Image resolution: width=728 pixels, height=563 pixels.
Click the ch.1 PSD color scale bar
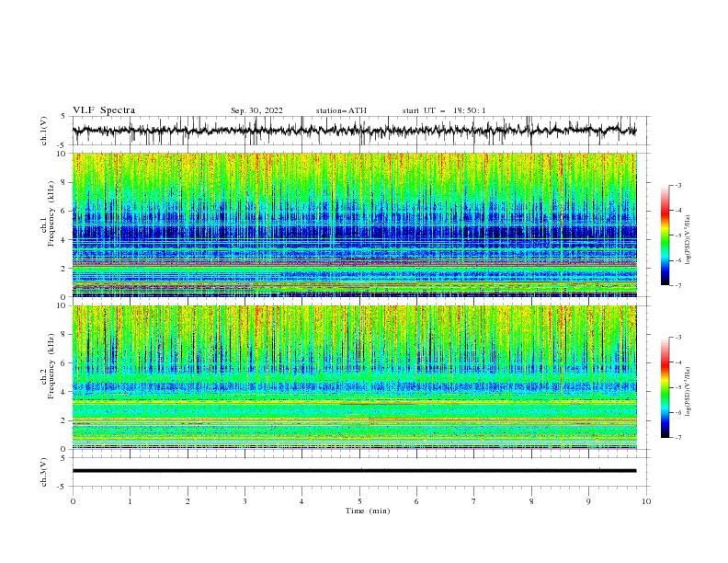665,236
